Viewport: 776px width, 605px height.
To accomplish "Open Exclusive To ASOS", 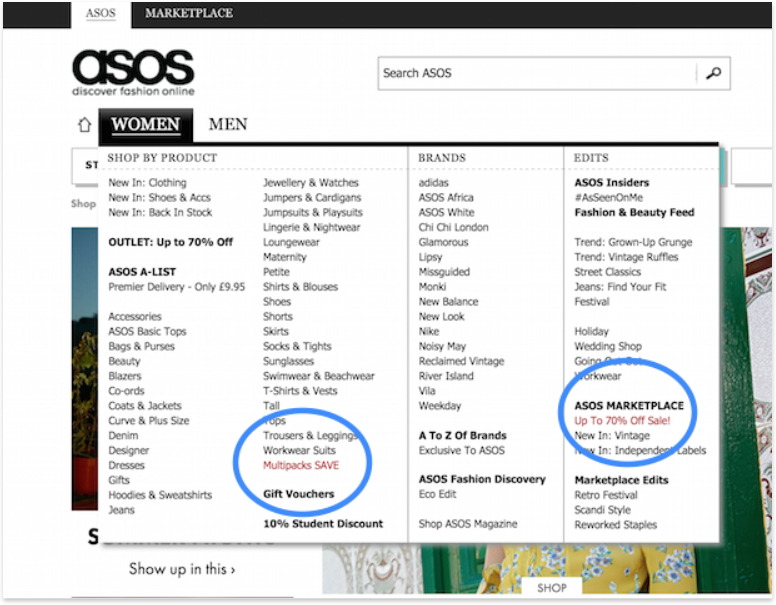I will click(462, 450).
